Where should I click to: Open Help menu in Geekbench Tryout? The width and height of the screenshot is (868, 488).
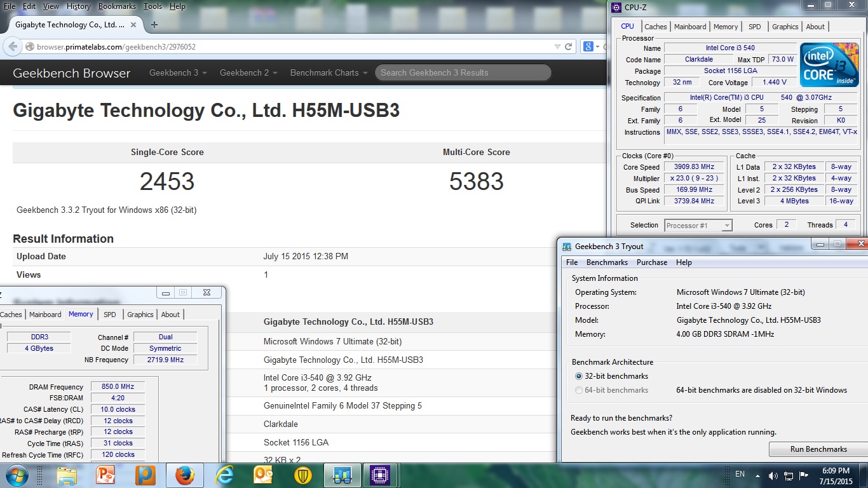click(684, 262)
